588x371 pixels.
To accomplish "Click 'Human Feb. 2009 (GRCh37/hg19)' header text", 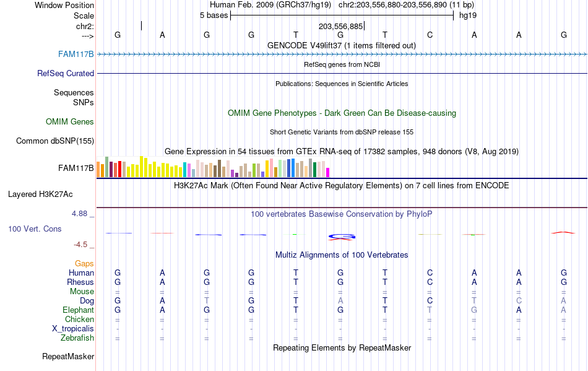I will click(270, 5).
